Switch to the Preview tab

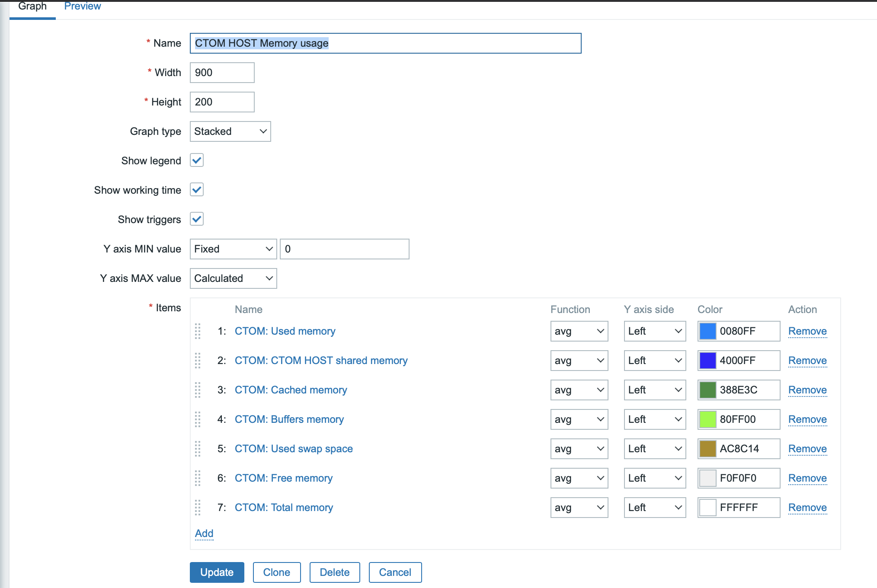(82, 6)
